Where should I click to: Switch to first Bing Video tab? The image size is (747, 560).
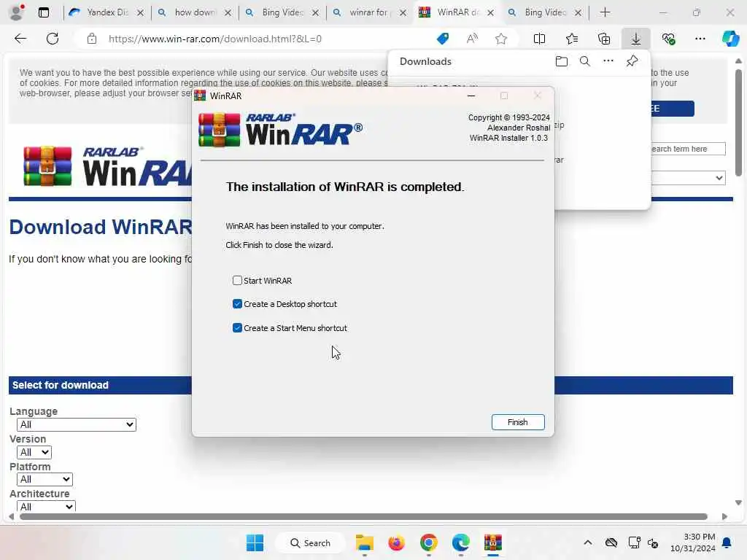coord(282,12)
